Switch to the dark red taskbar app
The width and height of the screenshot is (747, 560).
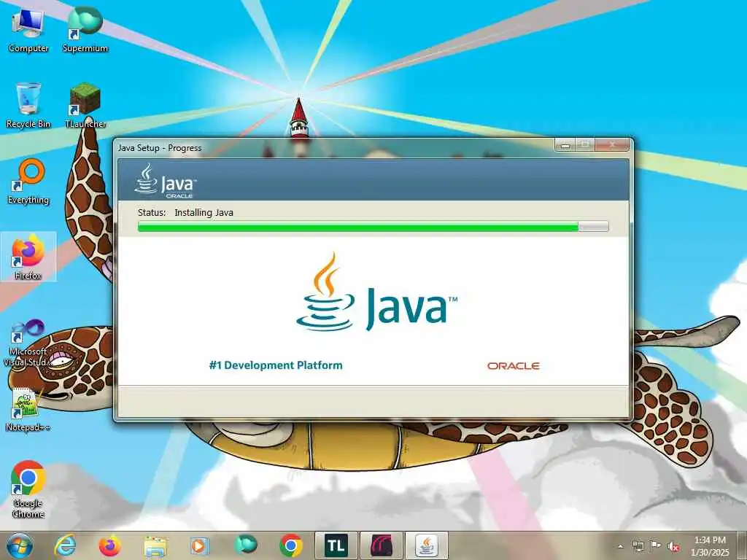click(381, 545)
